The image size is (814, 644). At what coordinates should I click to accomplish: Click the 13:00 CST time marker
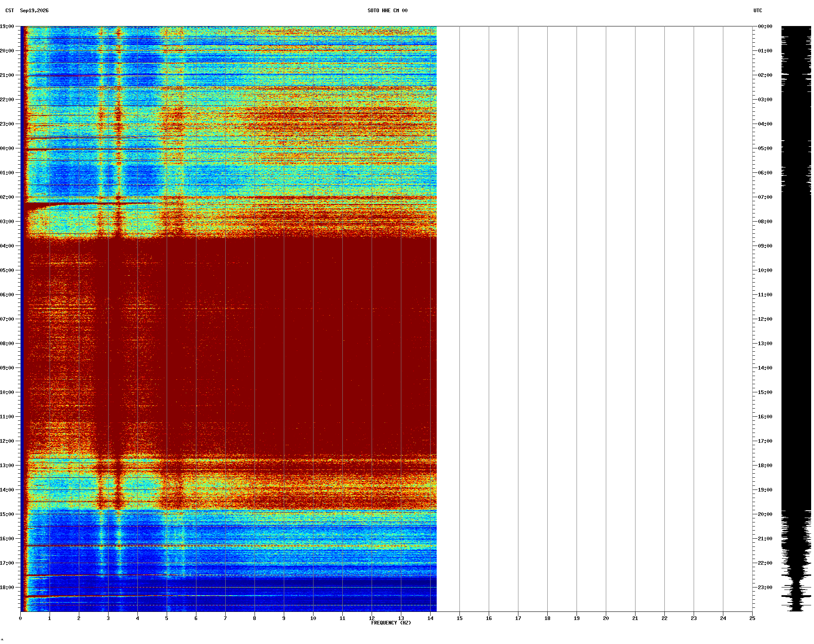click(7, 466)
